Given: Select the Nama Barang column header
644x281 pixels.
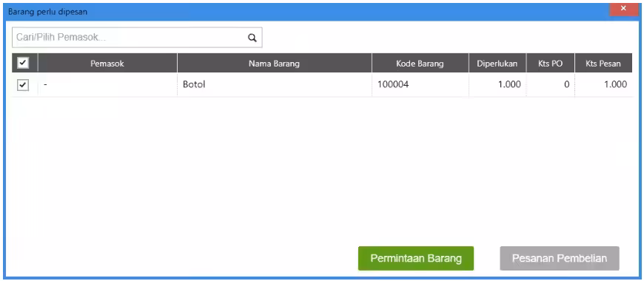Looking at the screenshot, I should pyautogui.click(x=275, y=64).
